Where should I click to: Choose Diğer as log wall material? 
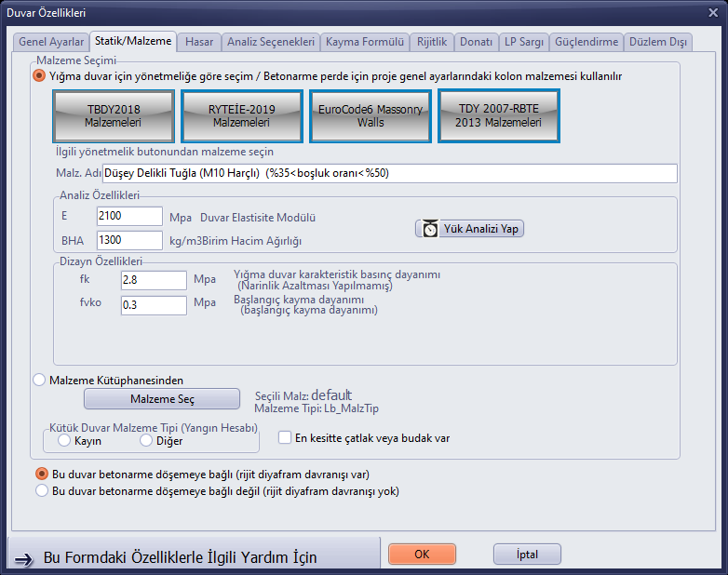pyautogui.click(x=146, y=440)
